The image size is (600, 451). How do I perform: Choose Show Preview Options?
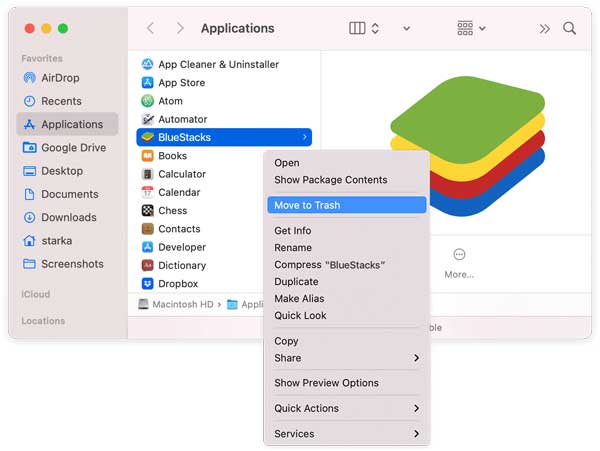(347, 383)
